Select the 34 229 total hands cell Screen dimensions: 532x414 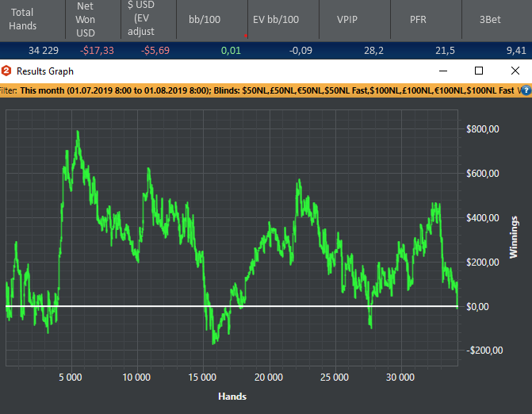(x=44, y=51)
